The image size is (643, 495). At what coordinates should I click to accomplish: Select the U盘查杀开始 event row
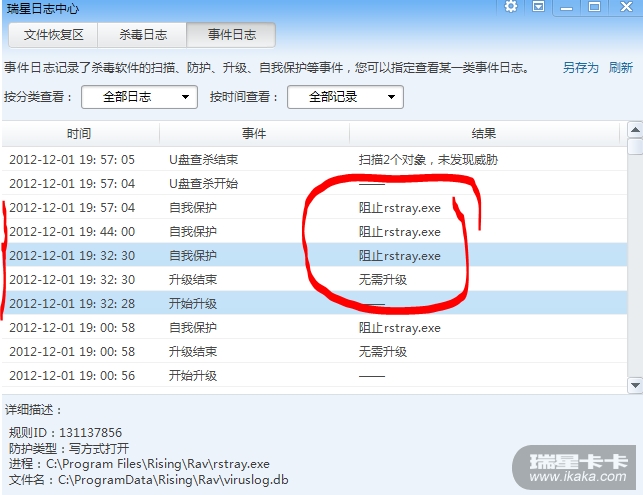coord(315,183)
